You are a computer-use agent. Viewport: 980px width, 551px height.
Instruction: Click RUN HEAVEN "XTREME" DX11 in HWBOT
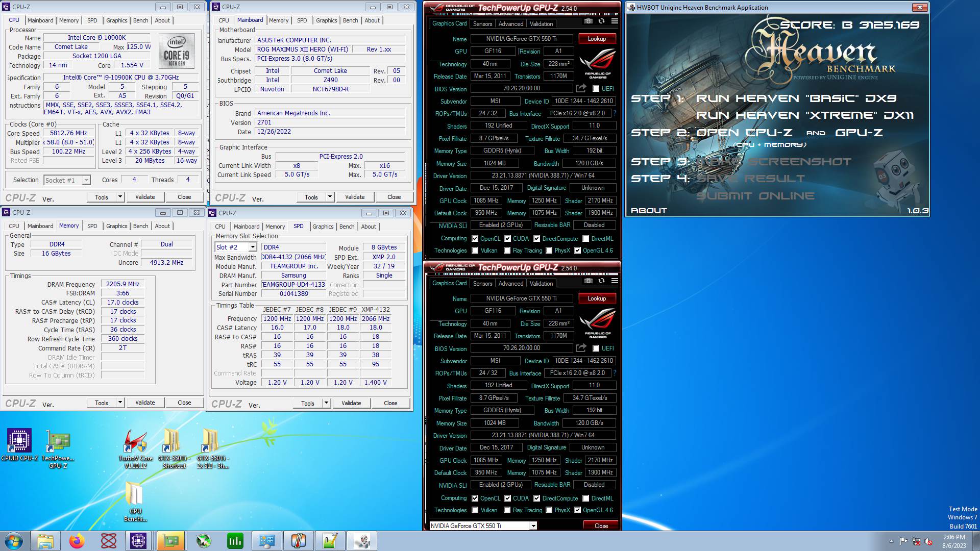click(805, 115)
